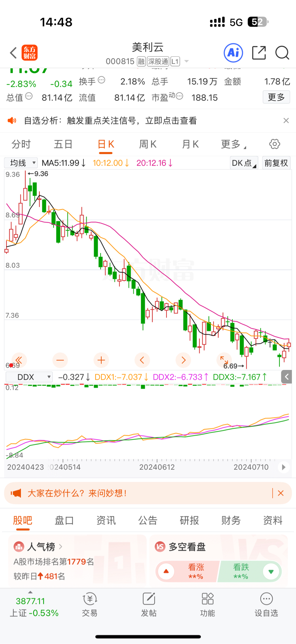Open the 均线 indicator dropdown
Screen dimensions: 296x644
[21, 163]
